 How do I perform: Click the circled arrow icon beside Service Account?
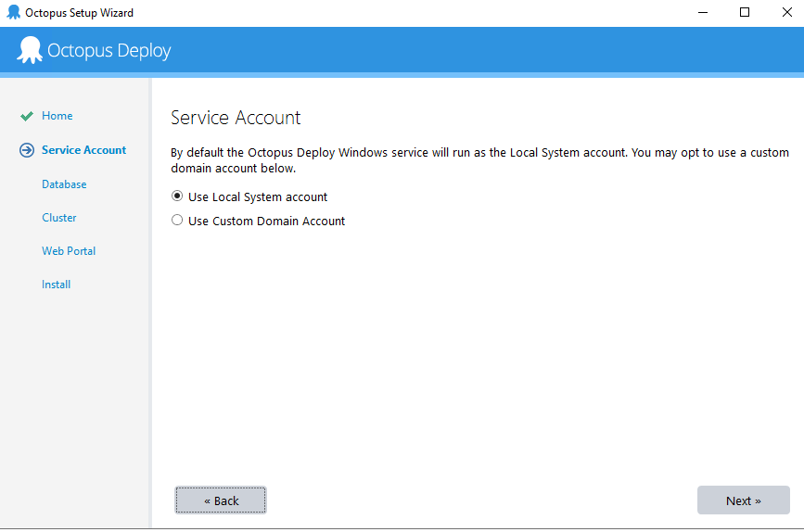27,150
